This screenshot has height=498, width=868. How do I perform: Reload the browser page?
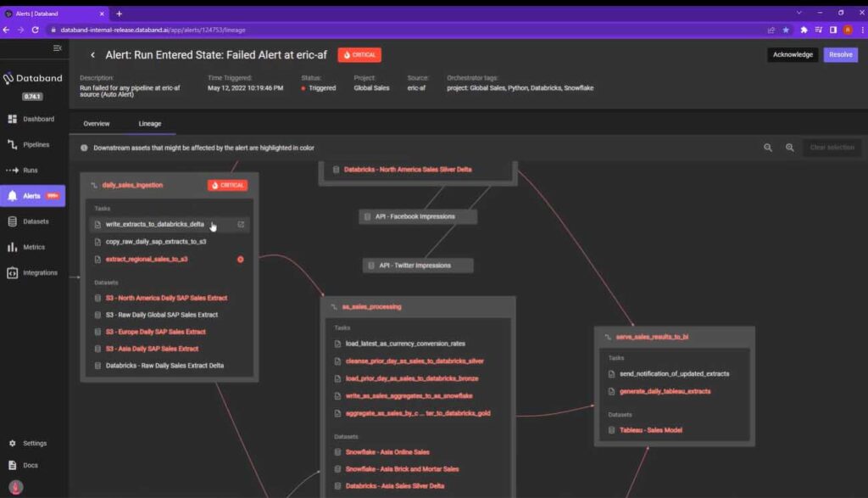point(35,30)
